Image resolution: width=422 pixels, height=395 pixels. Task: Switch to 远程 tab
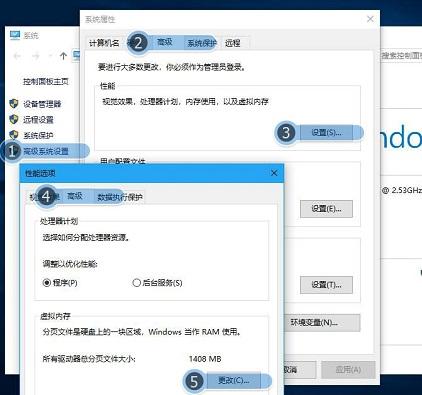pyautogui.click(x=233, y=43)
